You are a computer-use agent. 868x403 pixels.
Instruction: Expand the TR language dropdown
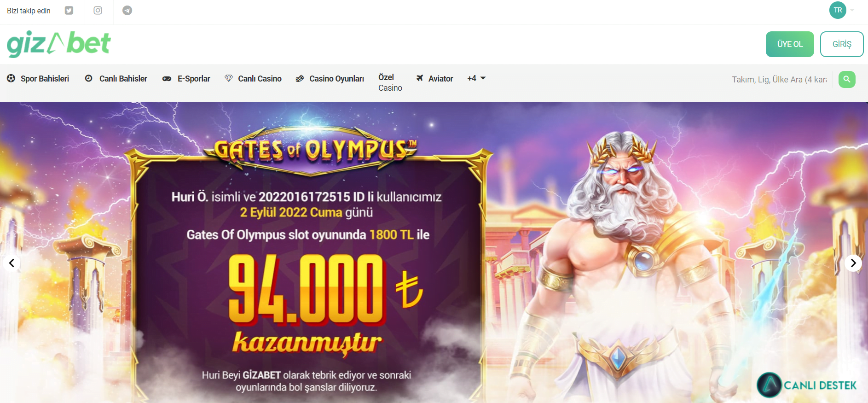tap(842, 10)
